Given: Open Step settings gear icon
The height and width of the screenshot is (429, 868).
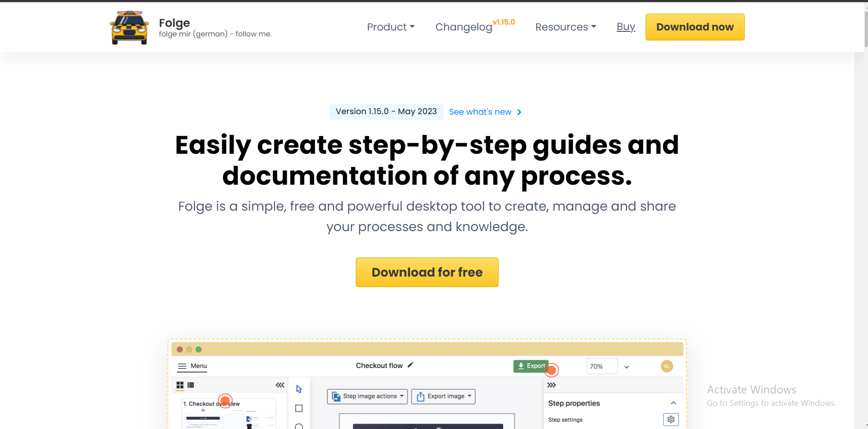Looking at the screenshot, I should tap(671, 419).
